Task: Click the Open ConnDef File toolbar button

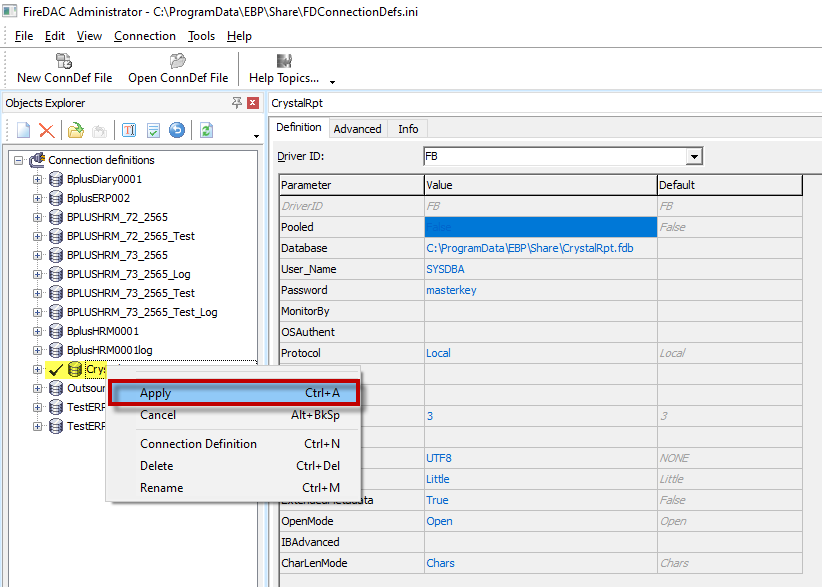Action: point(177,68)
